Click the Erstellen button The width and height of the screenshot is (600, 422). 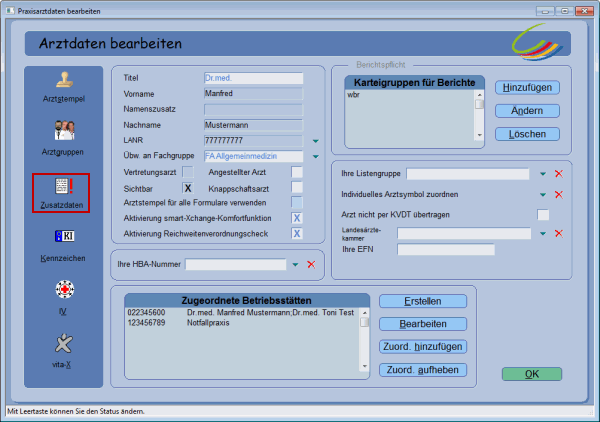tap(423, 301)
